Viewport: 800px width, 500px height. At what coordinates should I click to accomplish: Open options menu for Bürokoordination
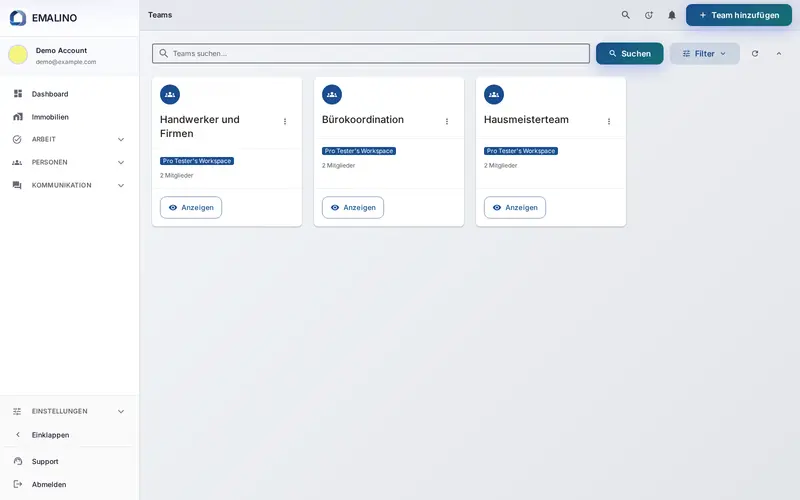pos(447,121)
